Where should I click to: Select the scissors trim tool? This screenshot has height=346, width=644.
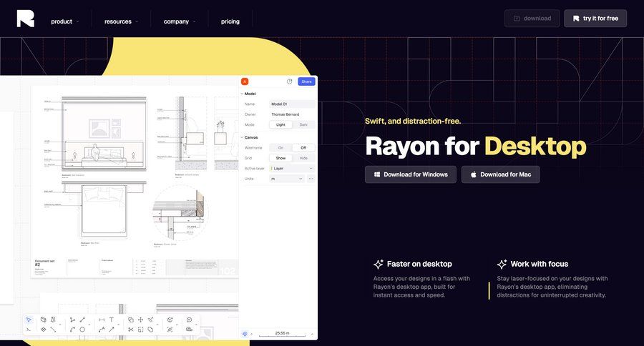point(131,330)
